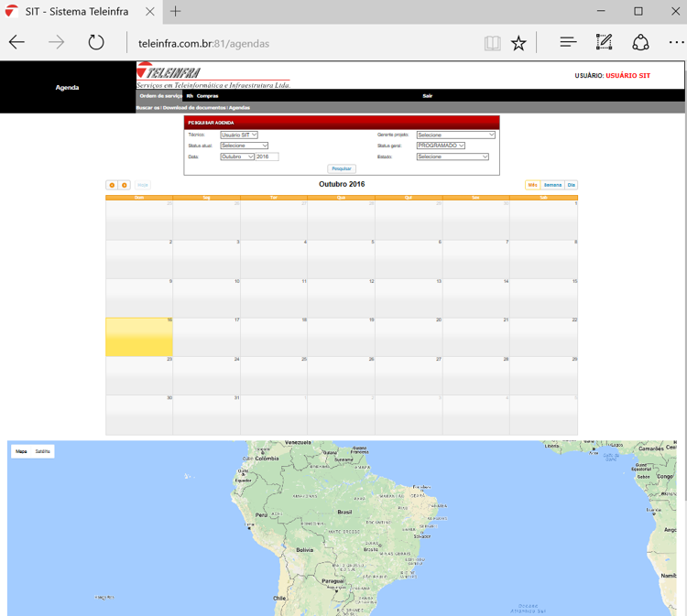Click Brasil label on map
Viewport: 687px width, 616px height.
click(x=344, y=512)
